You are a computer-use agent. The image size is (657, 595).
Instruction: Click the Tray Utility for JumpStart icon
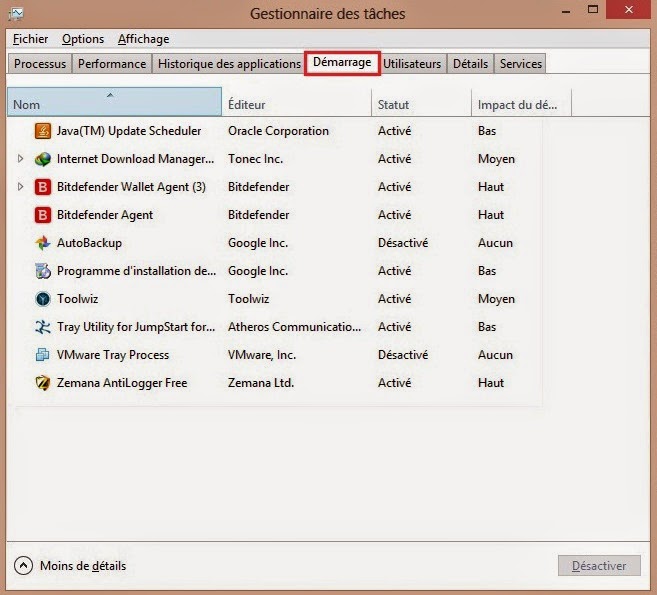[x=42, y=327]
